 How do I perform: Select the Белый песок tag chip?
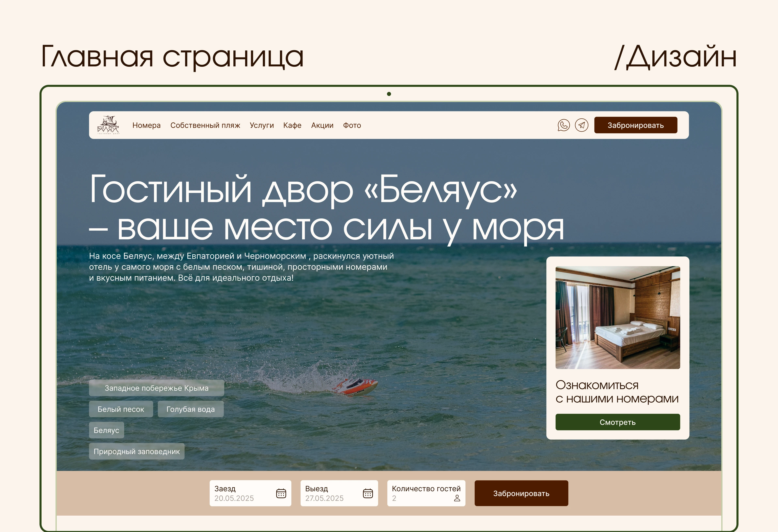(121, 409)
